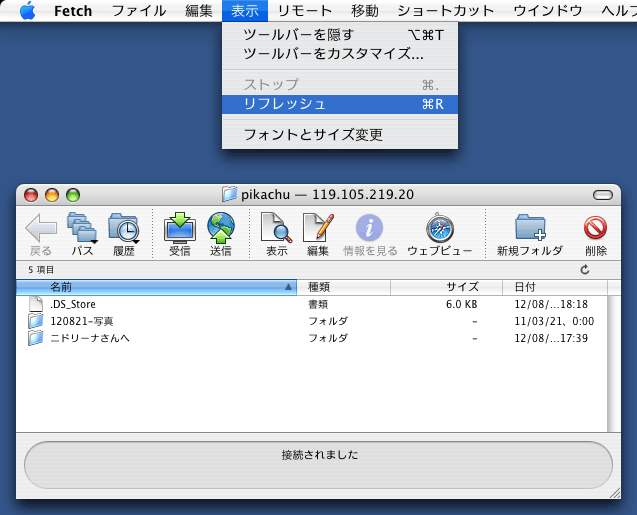Toggle the toolbar pill button in title bar

point(603,195)
